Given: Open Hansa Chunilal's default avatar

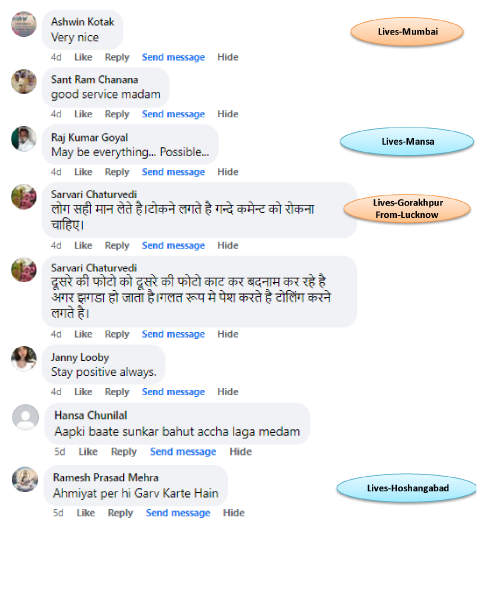Looking at the screenshot, I should tap(26, 417).
